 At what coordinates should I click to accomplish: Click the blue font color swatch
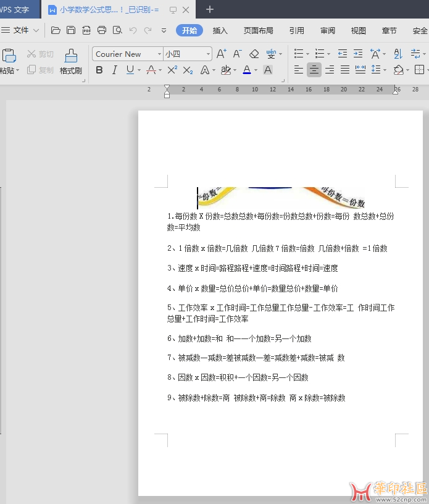(x=246, y=70)
